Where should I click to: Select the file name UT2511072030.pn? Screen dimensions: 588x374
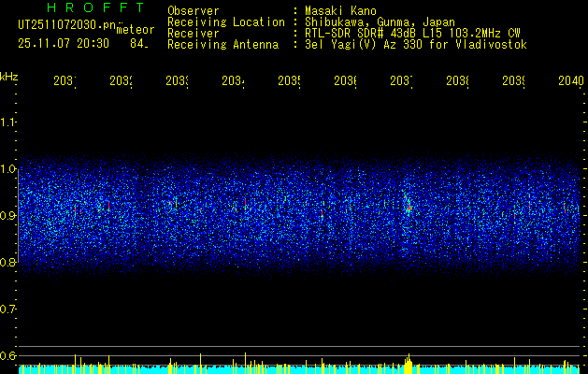point(66,25)
